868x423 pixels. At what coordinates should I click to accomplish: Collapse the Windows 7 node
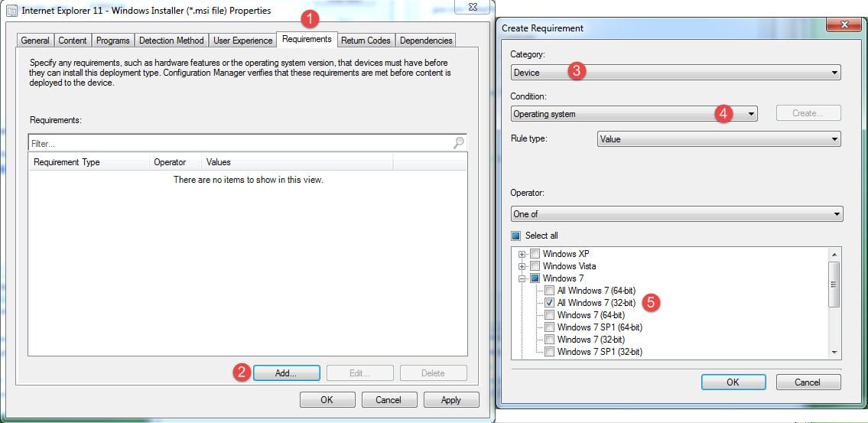(522, 279)
